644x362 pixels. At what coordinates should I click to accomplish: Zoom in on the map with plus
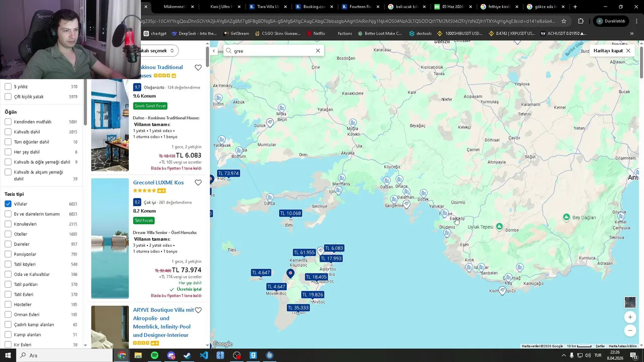click(630, 317)
